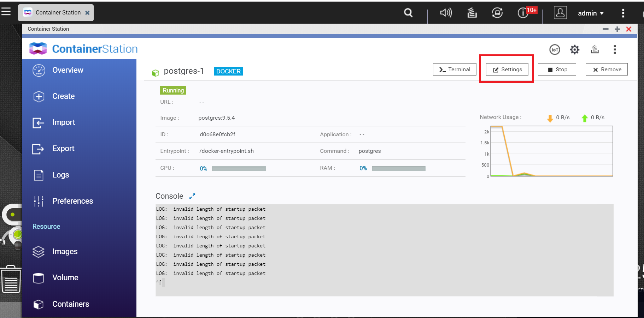Click the RAM usage progress bar
644x318 pixels.
coord(399,168)
